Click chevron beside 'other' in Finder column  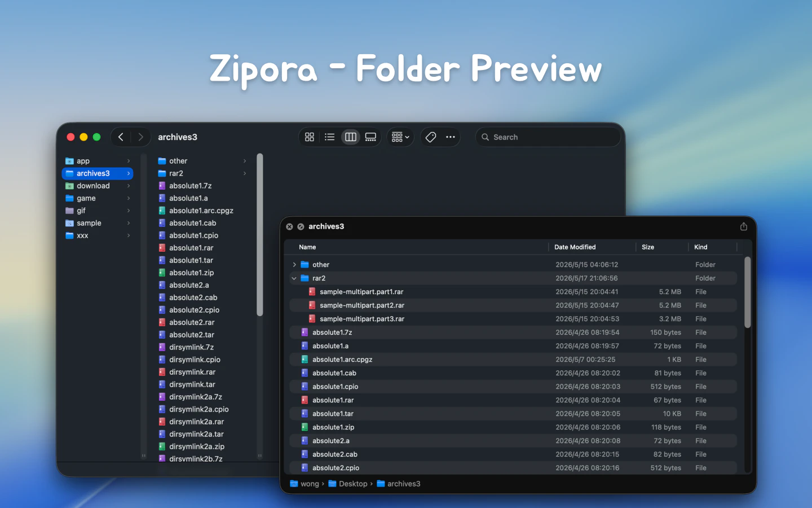click(245, 161)
